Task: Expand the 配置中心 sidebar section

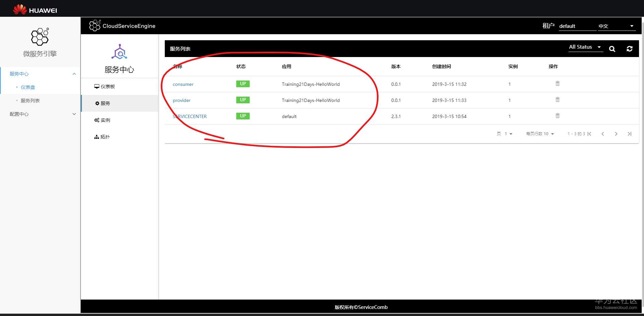Action: 74,114
